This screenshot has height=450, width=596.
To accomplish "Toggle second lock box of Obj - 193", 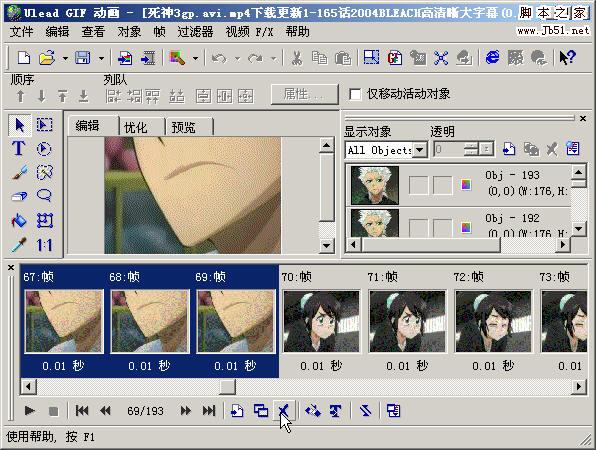I will (443, 185).
